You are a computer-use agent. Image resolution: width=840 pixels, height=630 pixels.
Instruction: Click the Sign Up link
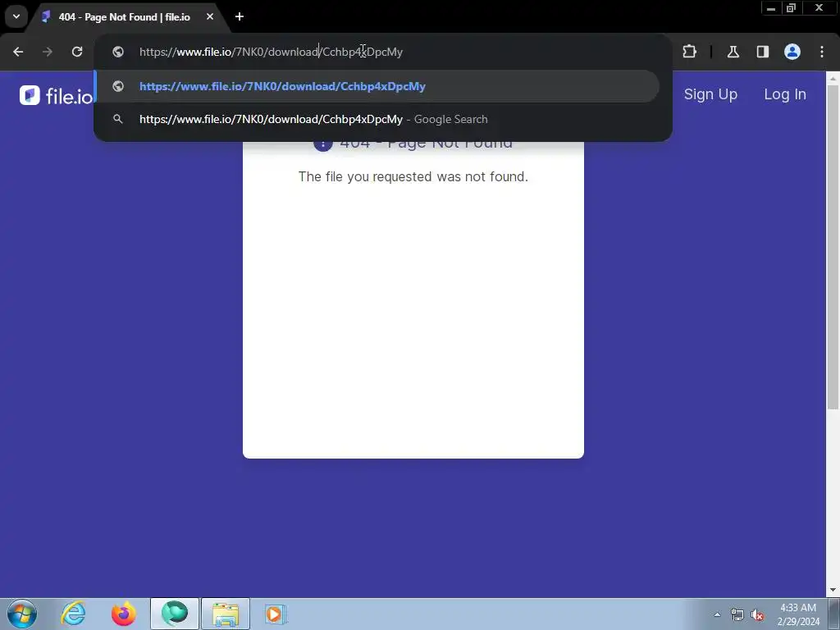710,94
